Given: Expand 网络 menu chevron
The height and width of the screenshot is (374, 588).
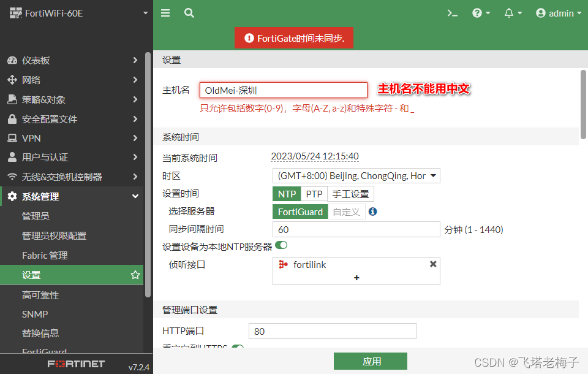Looking at the screenshot, I should 135,80.
